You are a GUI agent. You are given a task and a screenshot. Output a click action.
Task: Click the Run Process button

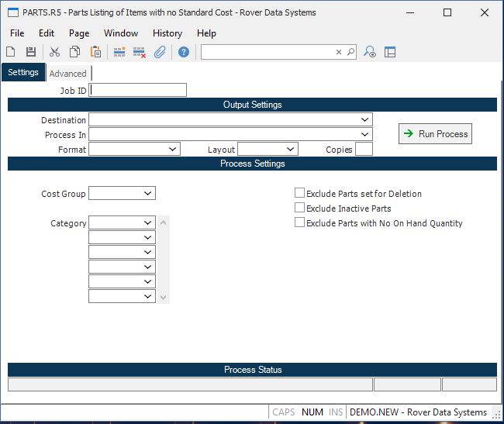[435, 134]
